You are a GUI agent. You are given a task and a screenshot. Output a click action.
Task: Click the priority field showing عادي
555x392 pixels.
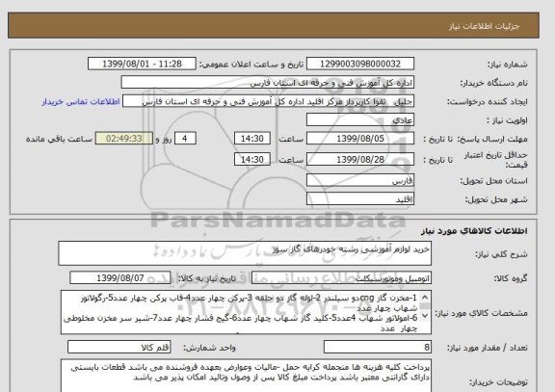(360, 120)
